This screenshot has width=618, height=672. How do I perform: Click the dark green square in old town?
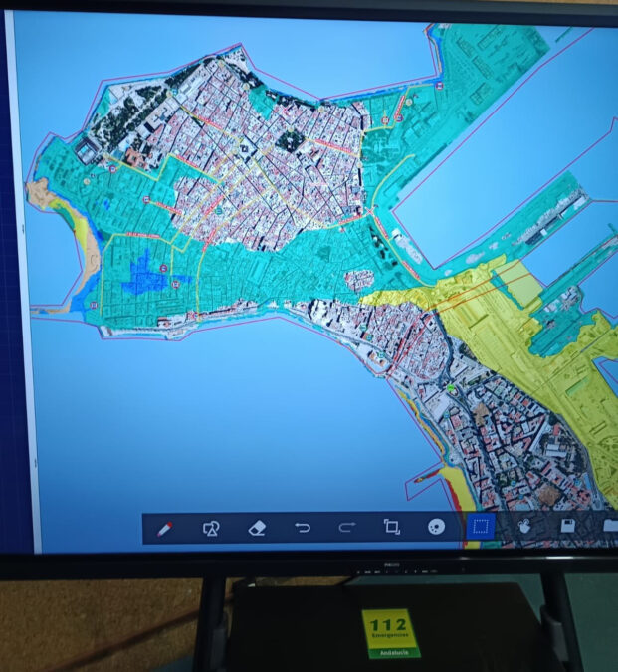click(x=289, y=140)
